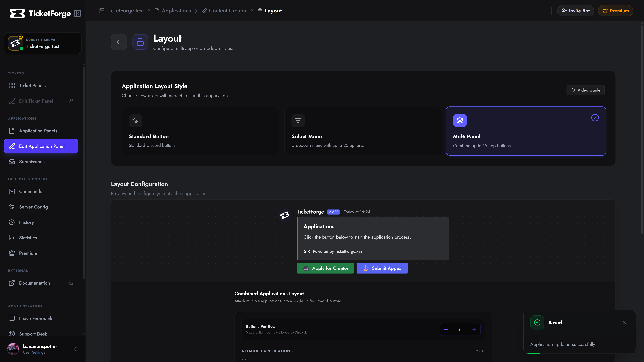Open Premium in the sidebar
The width and height of the screenshot is (644, 362).
pyautogui.click(x=41, y=253)
